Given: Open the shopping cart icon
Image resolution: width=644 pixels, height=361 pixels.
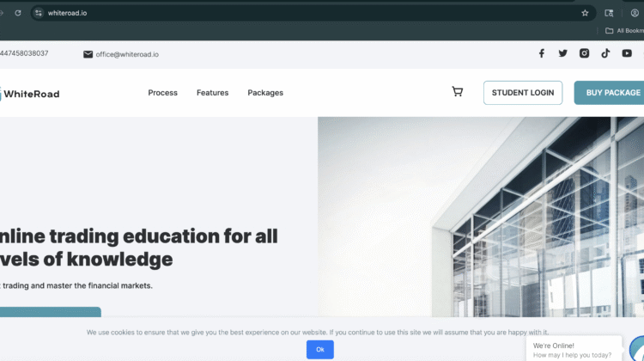Looking at the screenshot, I should (457, 92).
